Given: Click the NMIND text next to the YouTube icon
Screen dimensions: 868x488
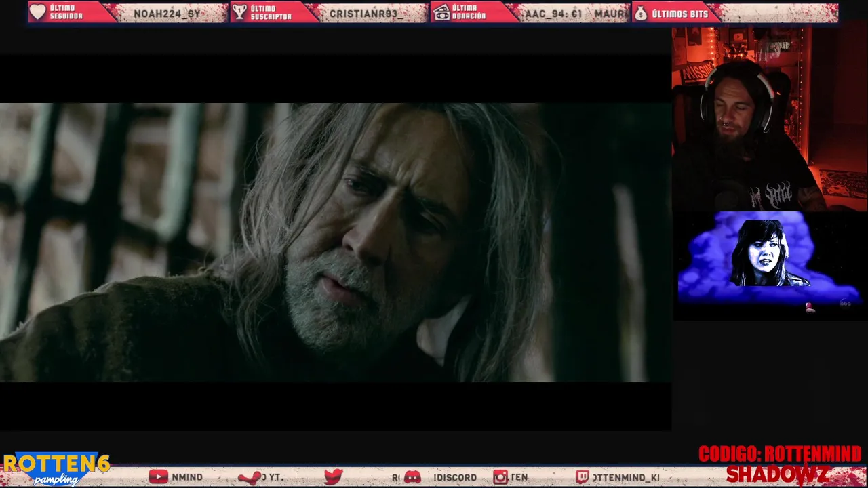Looking at the screenshot, I should pos(187,477).
